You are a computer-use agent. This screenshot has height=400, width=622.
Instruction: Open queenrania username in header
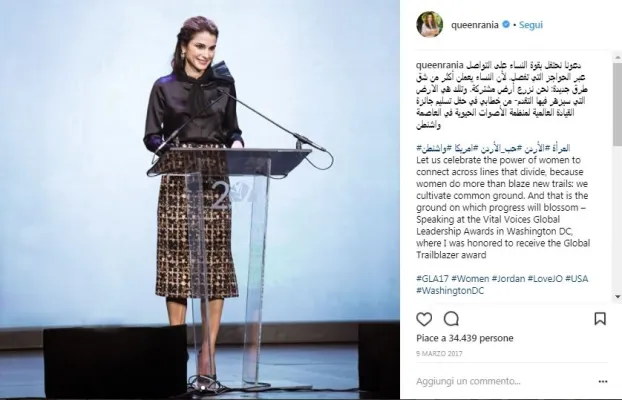474,25
